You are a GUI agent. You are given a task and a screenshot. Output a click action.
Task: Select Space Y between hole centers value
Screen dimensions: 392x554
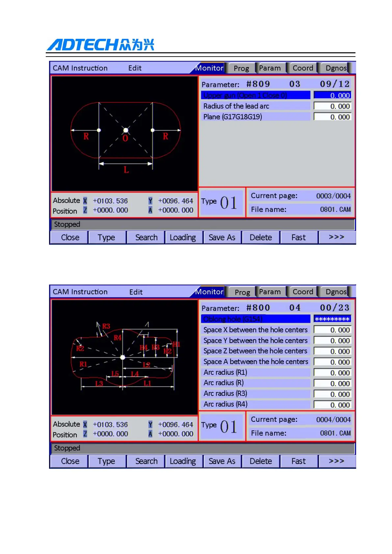(x=332, y=340)
